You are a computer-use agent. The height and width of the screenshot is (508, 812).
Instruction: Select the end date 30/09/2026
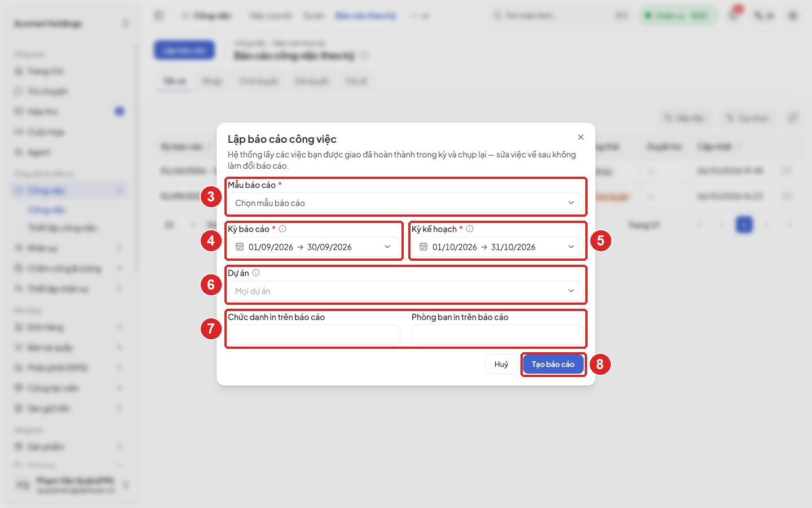pos(329,247)
